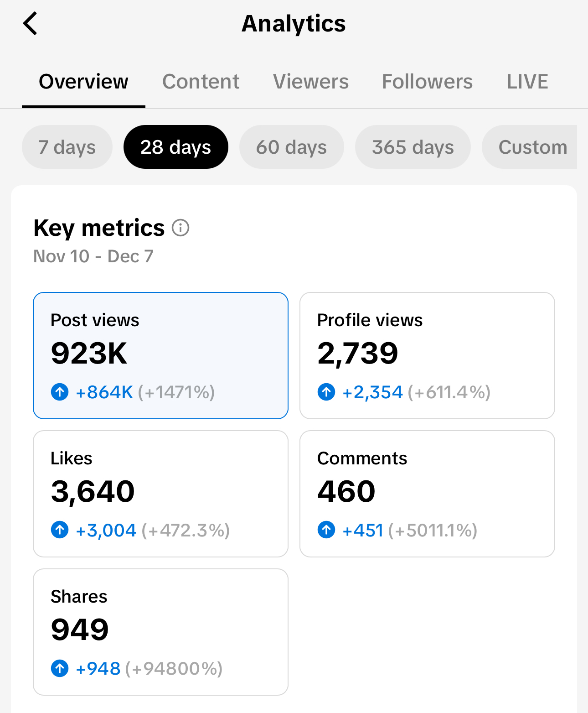Switch to the Content tab
This screenshot has width=588, height=713.
[201, 82]
